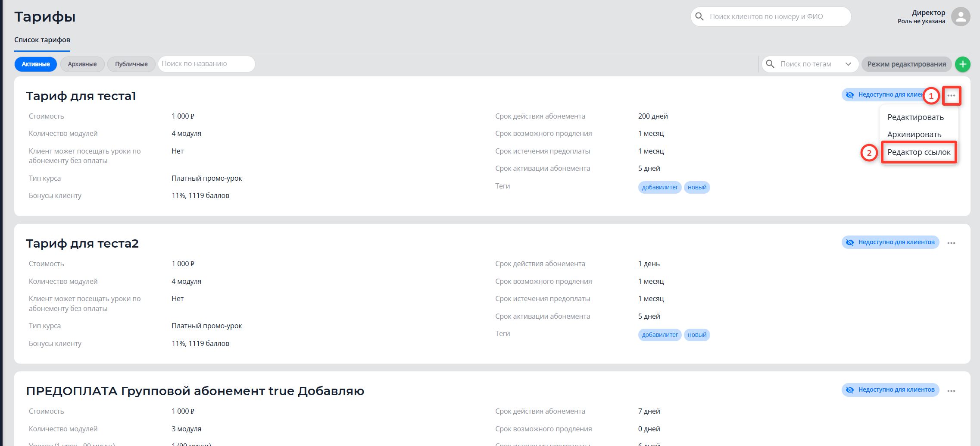The image size is (980, 446).
Task: Click the добавилитег tag on Тариф для теста1
Action: pos(659,187)
